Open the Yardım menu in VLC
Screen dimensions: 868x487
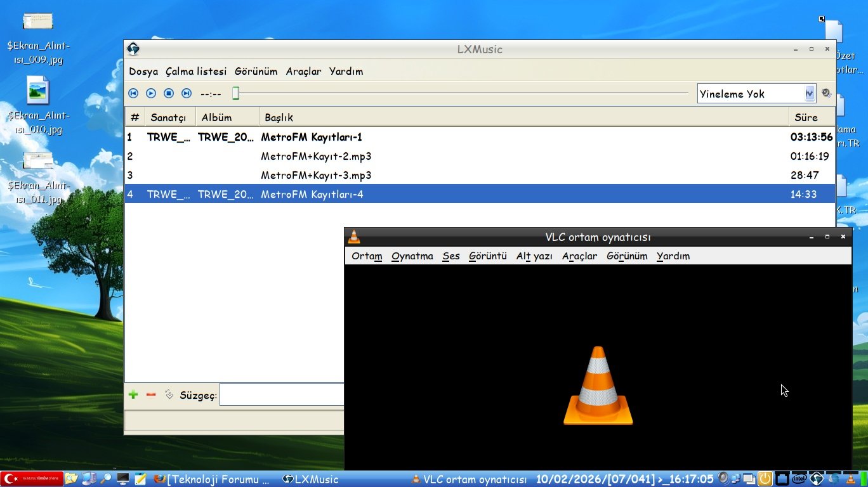[x=673, y=256]
